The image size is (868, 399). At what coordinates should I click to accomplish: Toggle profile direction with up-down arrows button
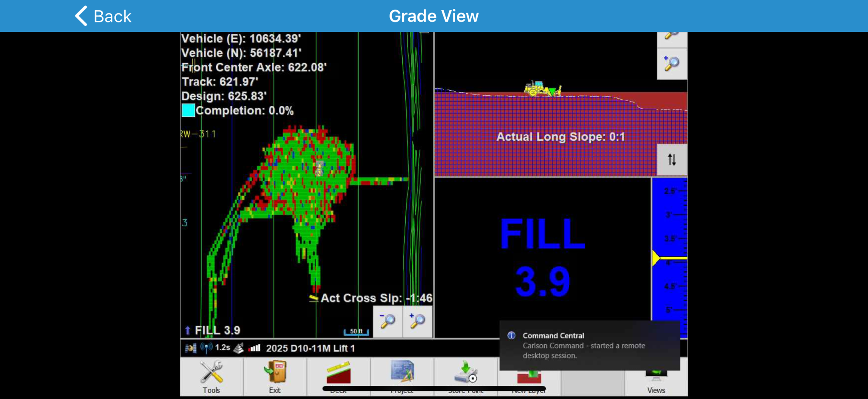coord(672,160)
